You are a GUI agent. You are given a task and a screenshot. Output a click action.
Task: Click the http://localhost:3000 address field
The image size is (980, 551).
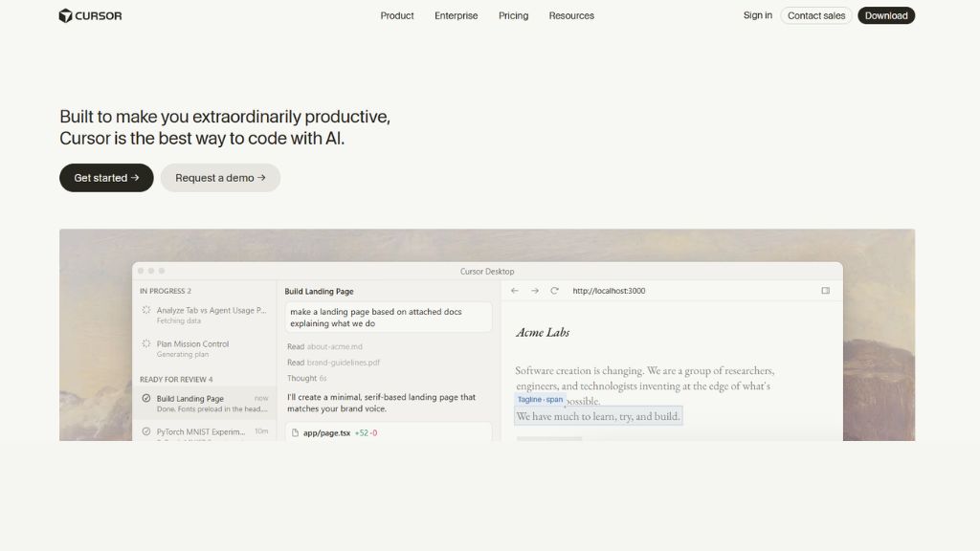(609, 291)
